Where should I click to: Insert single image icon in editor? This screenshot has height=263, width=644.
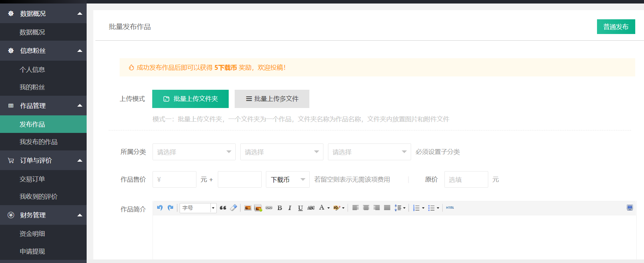(248, 208)
